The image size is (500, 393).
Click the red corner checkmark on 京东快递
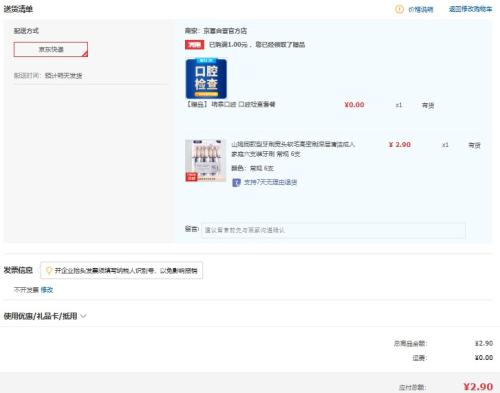[x=85, y=53]
